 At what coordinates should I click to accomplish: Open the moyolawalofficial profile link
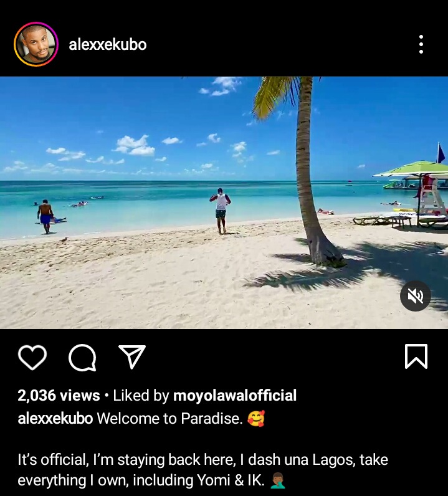tap(235, 396)
